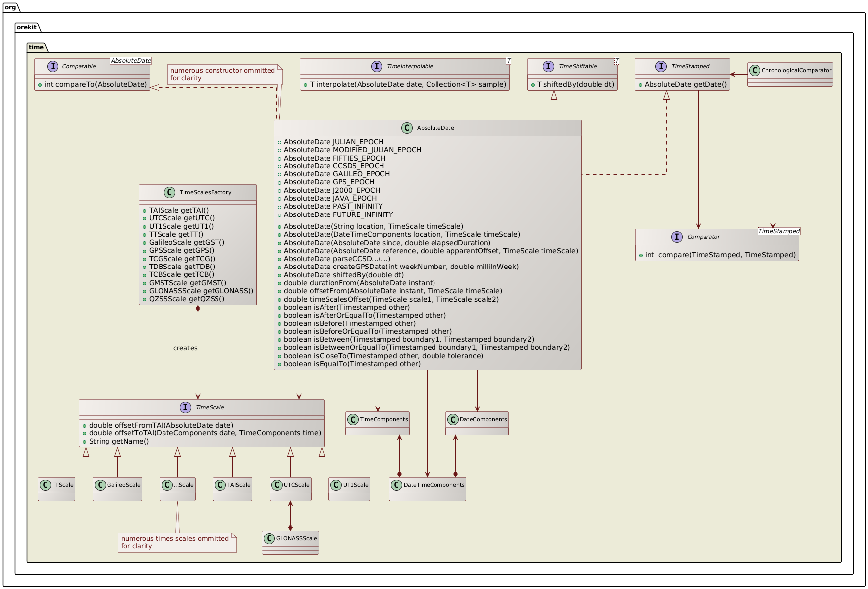Click the ChronologicalComparator class icon
Screen dimensions: 868x589
755,71
